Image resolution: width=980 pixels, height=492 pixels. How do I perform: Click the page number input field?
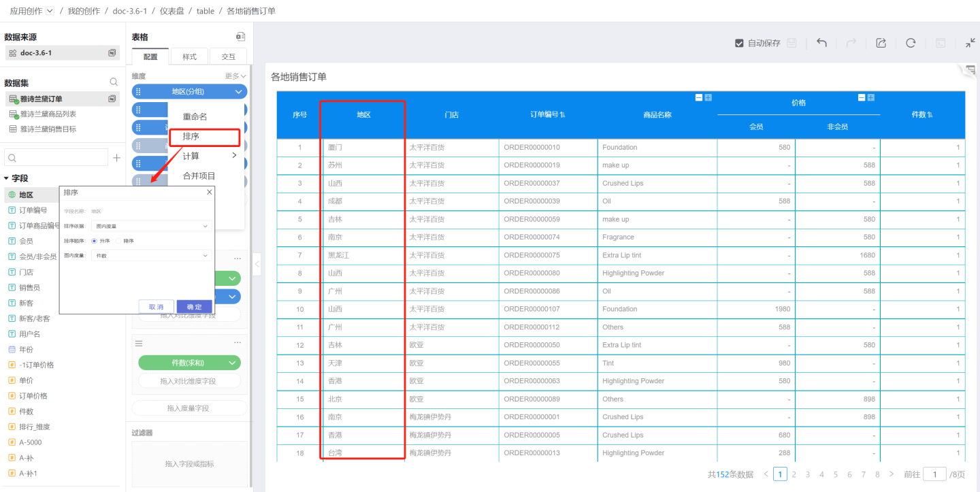pyautogui.click(x=935, y=474)
